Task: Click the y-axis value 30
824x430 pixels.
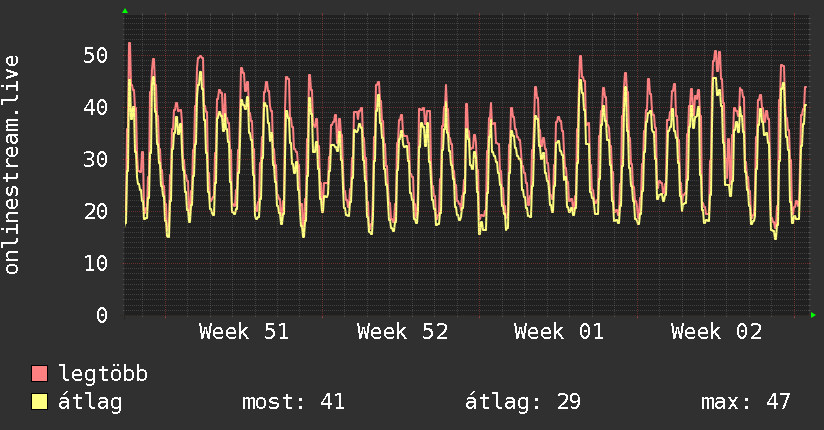Action: point(96,159)
